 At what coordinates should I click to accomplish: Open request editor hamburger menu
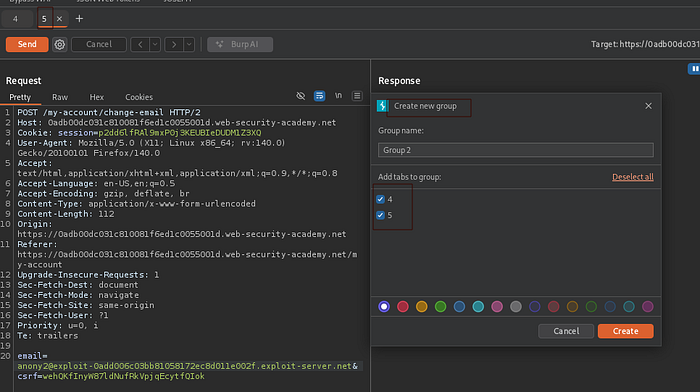click(x=357, y=96)
